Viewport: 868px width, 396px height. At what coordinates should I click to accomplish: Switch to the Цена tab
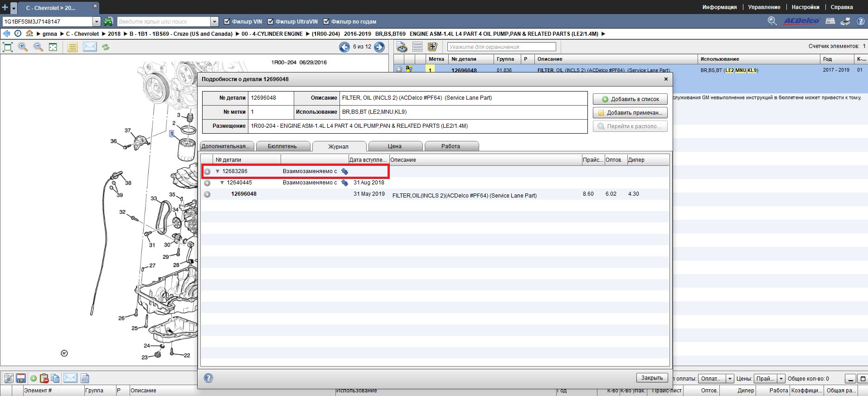click(x=395, y=146)
